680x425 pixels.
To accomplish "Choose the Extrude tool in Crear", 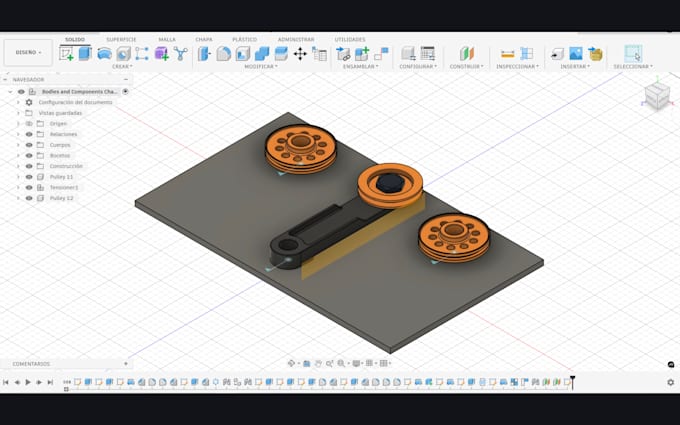I will 85,53.
